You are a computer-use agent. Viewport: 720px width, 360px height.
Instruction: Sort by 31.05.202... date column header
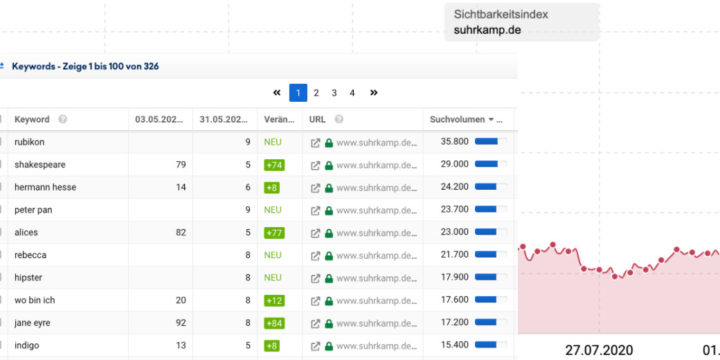tap(224, 119)
